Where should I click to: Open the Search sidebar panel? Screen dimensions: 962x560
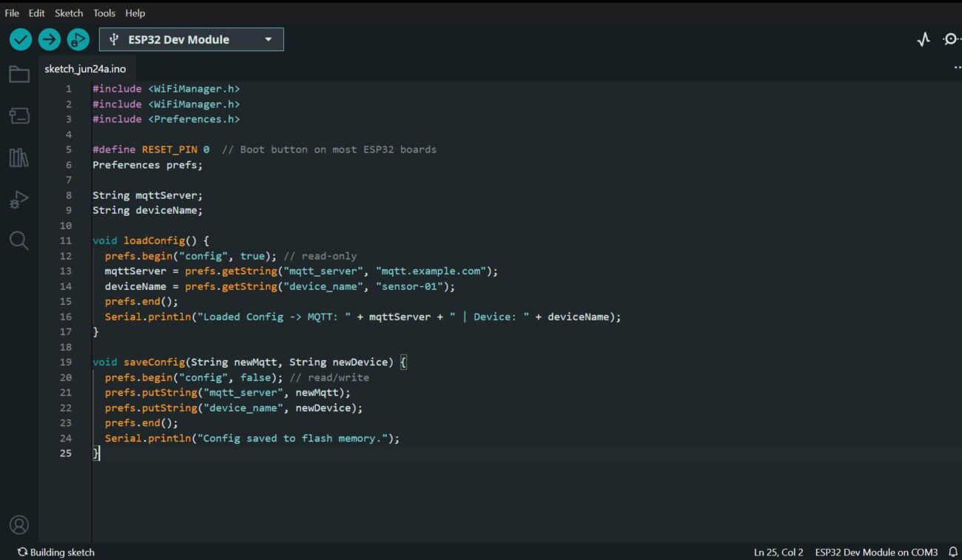(x=19, y=240)
